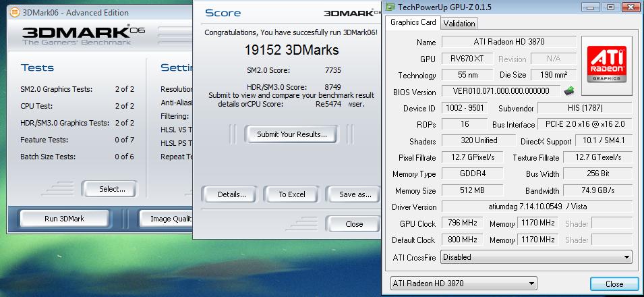Viewport: 644px width, 297px height.
Task: Click the Bandwidth value 74.9 GB/s
Action: click(597, 190)
